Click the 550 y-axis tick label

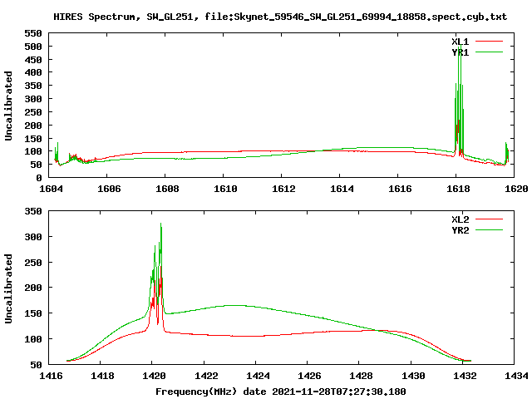[33, 33]
